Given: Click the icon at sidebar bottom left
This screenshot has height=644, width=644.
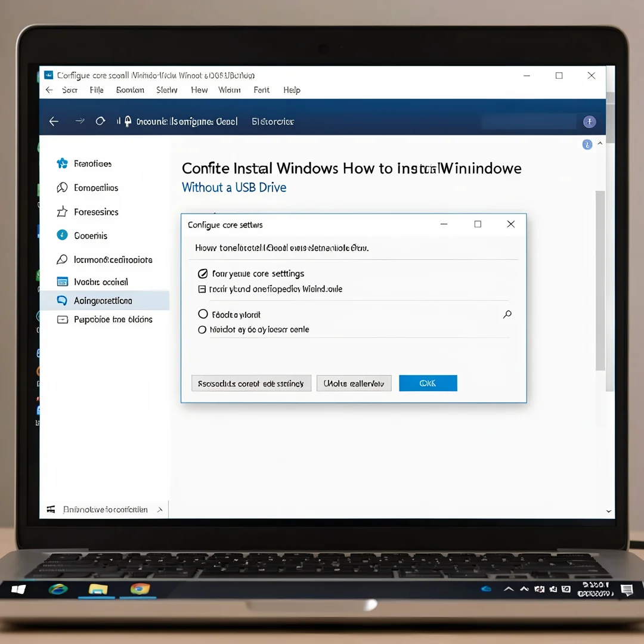Looking at the screenshot, I should point(51,509).
